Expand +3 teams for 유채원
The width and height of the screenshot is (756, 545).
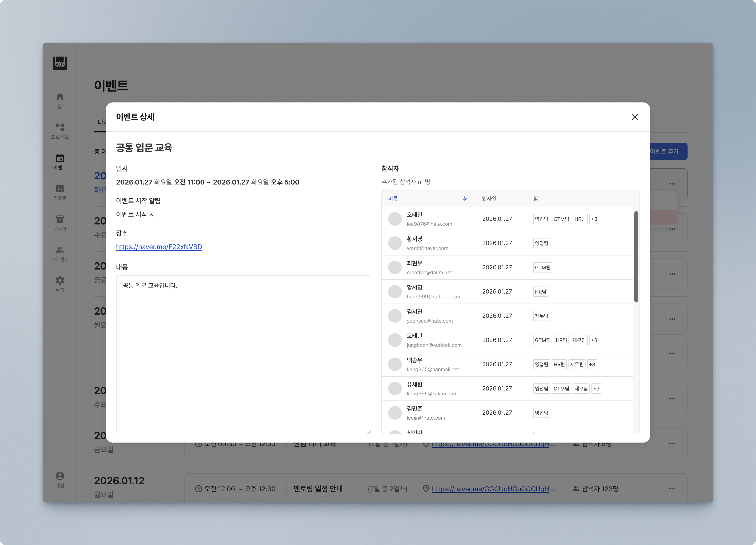click(x=596, y=389)
